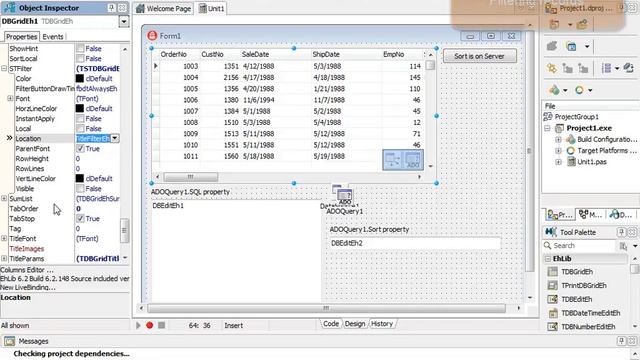Click the Object Inspector title icon

click(9, 7)
